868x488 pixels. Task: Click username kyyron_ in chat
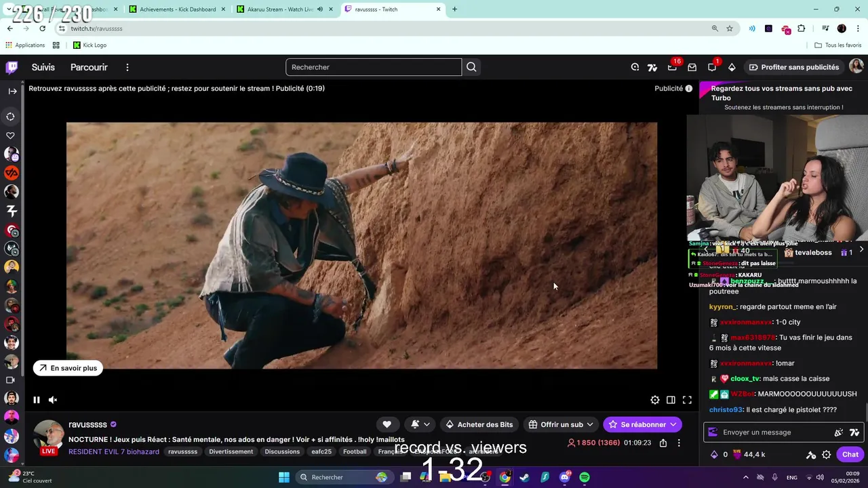click(722, 307)
